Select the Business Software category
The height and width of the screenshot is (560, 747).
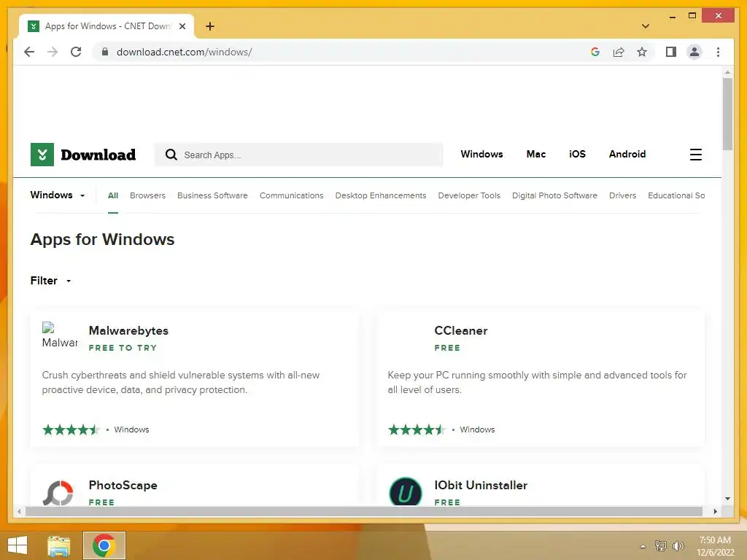coord(212,195)
